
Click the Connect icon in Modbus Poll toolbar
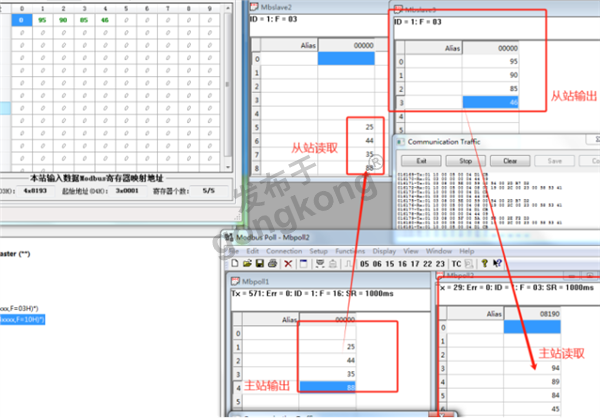point(320,263)
